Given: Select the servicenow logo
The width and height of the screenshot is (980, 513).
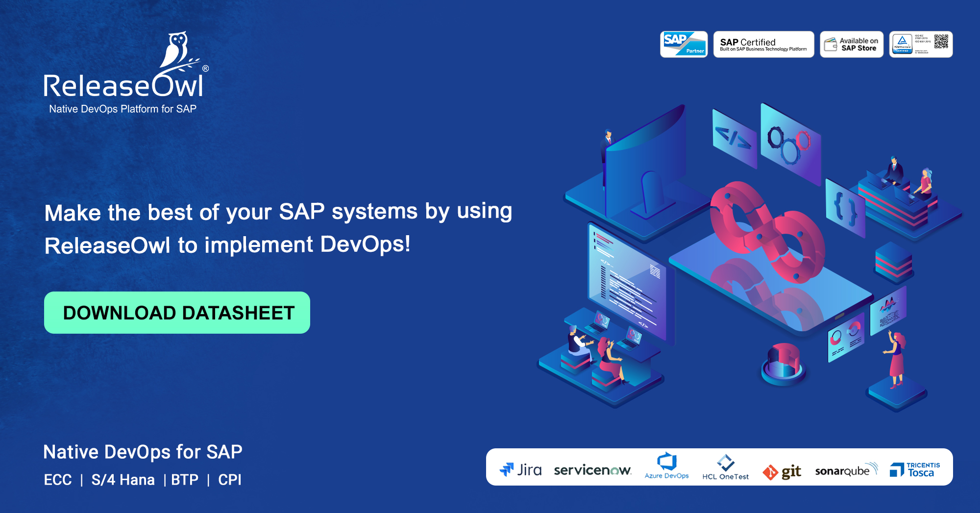Looking at the screenshot, I should [x=592, y=470].
